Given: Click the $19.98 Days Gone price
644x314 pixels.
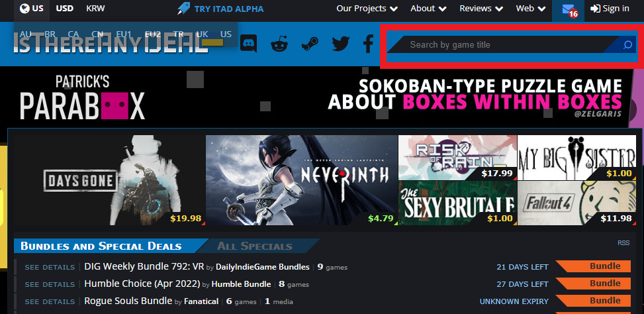Looking at the screenshot, I should pos(185,218).
